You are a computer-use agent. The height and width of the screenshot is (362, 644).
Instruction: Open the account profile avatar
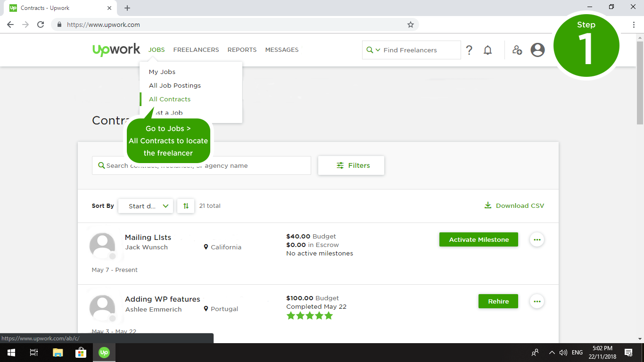[x=537, y=49]
